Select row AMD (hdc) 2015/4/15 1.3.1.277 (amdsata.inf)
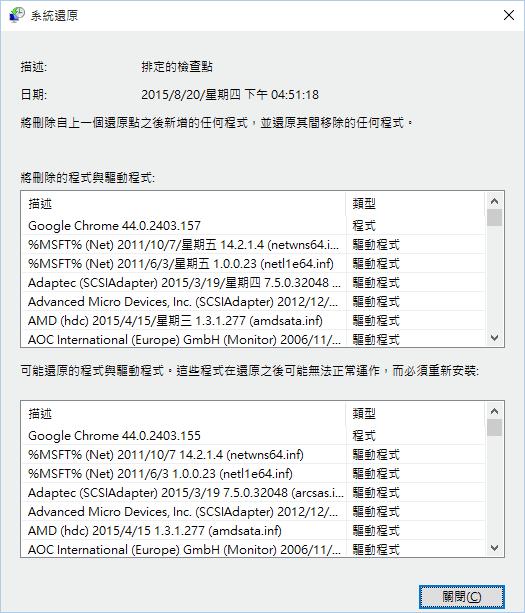 (x=253, y=531)
